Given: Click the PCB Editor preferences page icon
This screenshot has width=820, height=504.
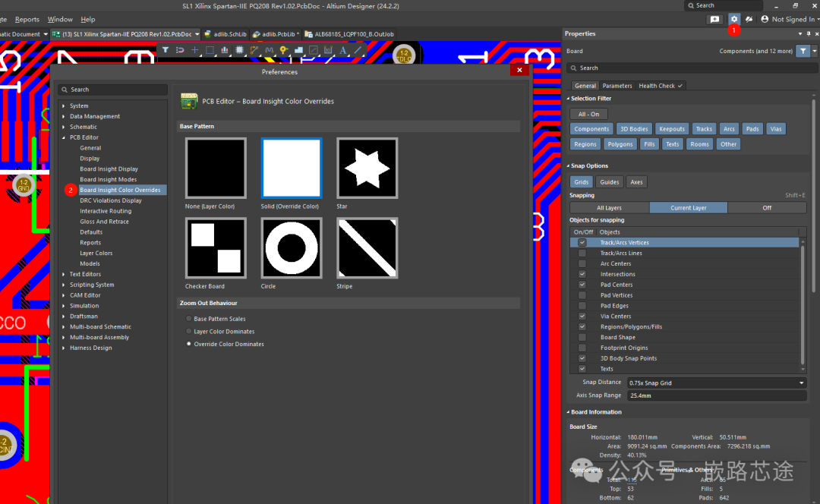Looking at the screenshot, I should pyautogui.click(x=189, y=101).
